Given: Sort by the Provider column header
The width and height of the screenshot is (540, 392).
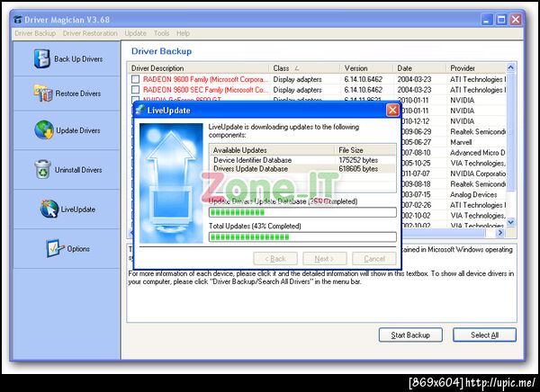Looking at the screenshot, I should (476, 68).
